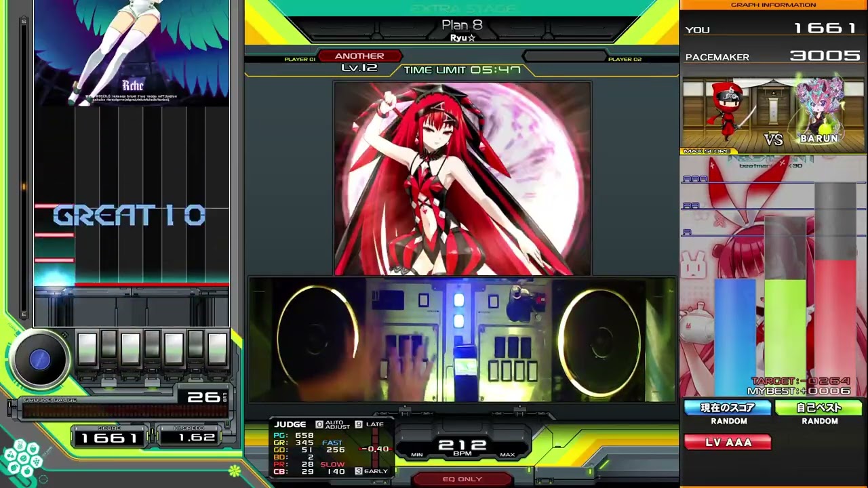Click the MYBEST: +0006 difference text

pyautogui.click(x=799, y=391)
